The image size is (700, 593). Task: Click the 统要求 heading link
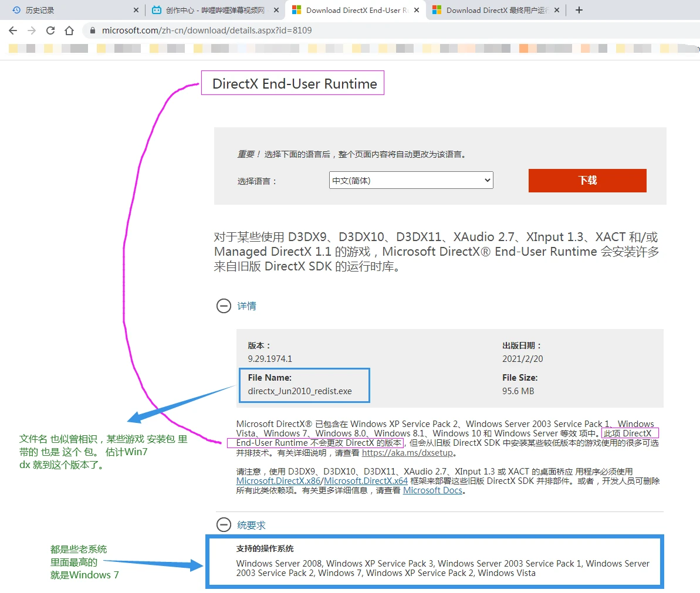click(x=251, y=525)
